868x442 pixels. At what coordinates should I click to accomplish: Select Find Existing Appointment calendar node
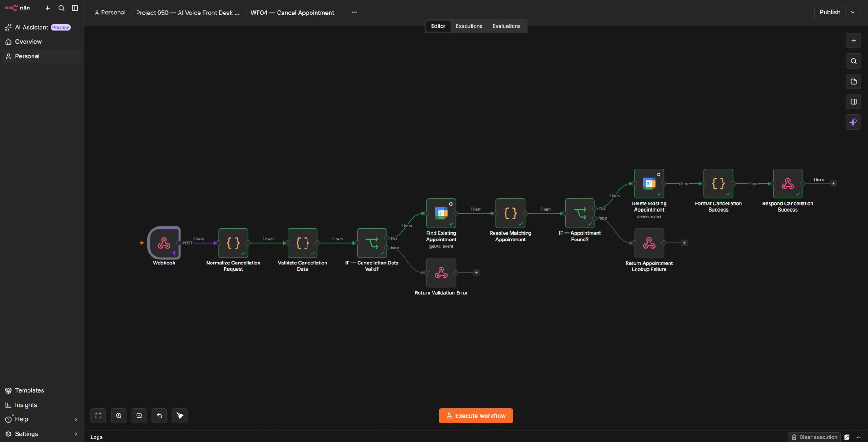pos(441,213)
